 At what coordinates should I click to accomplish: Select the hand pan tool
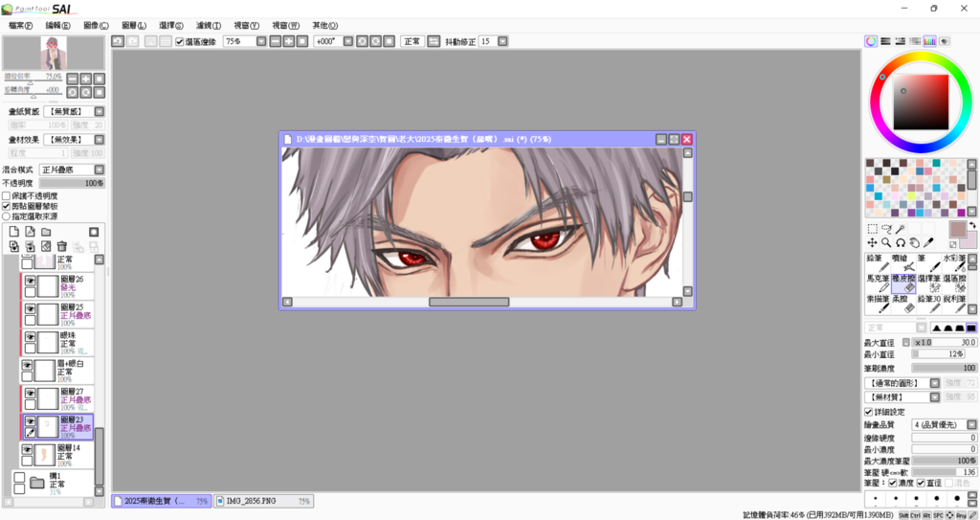click(x=914, y=243)
